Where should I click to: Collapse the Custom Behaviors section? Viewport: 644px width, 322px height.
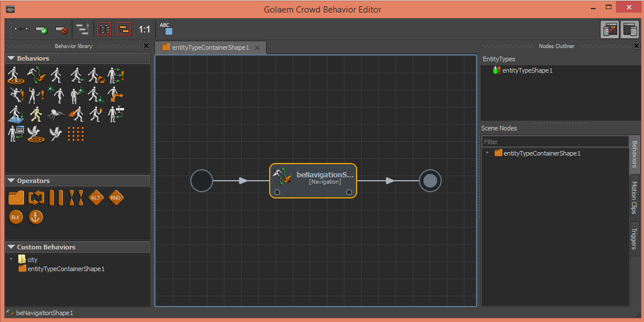click(11, 247)
